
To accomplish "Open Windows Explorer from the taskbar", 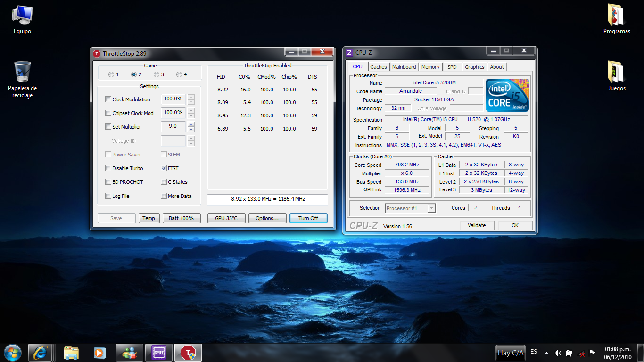I will [71, 352].
